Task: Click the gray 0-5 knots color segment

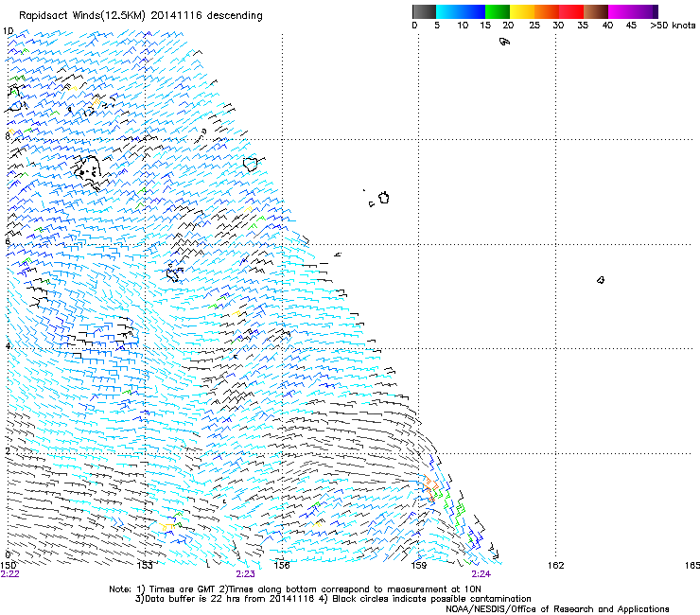Action: coord(424,11)
